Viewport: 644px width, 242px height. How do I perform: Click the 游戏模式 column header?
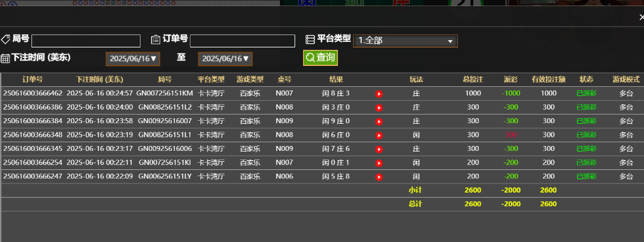click(626, 79)
